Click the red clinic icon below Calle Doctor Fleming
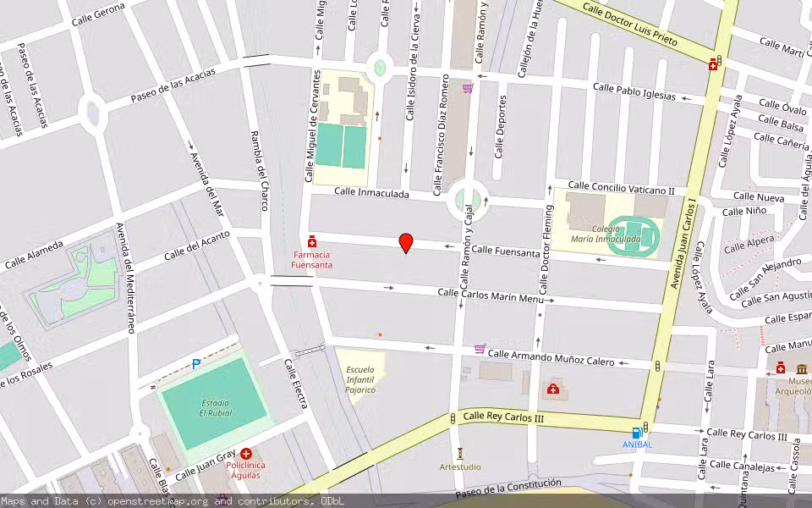Screen dimensions: 812x508 click(x=552, y=389)
